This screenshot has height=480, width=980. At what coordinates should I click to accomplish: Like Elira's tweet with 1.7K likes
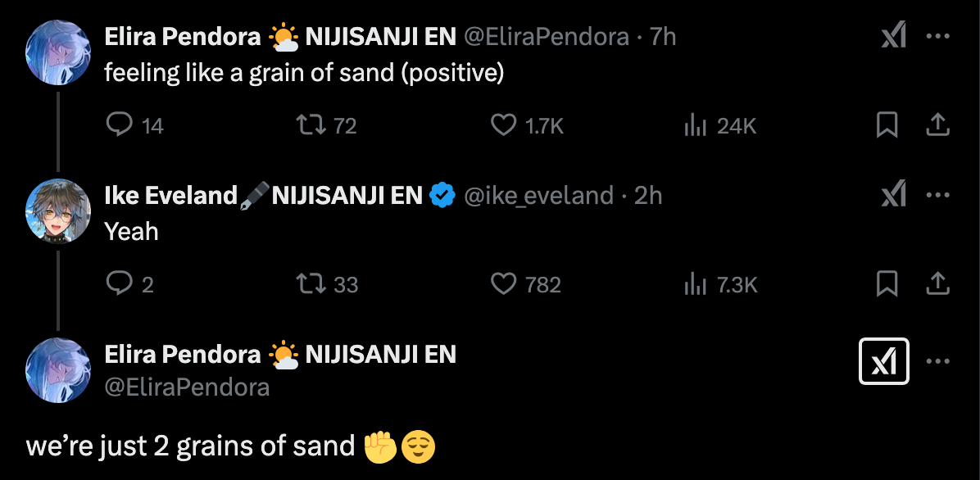(x=502, y=125)
